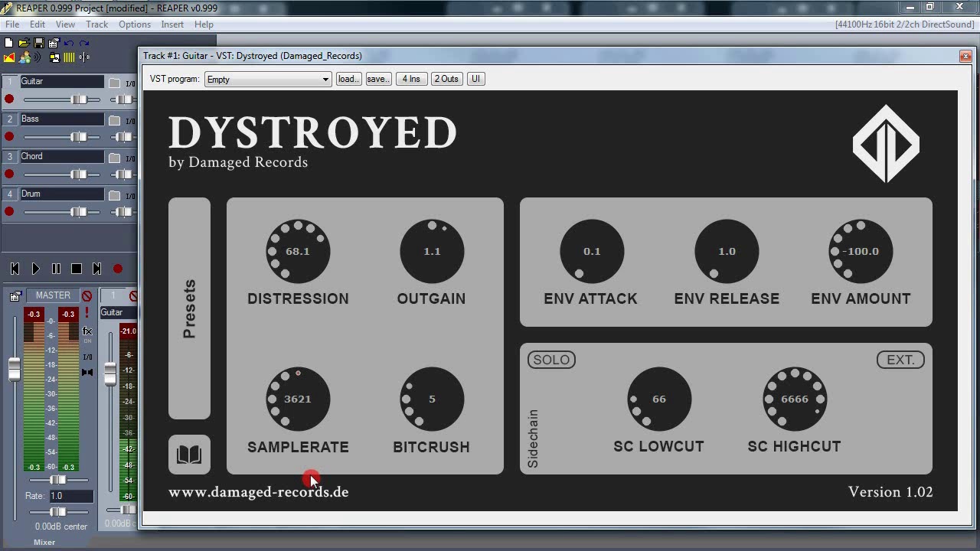The image size is (980, 551).
Task: Open the Edit menu
Action: click(x=38, y=24)
